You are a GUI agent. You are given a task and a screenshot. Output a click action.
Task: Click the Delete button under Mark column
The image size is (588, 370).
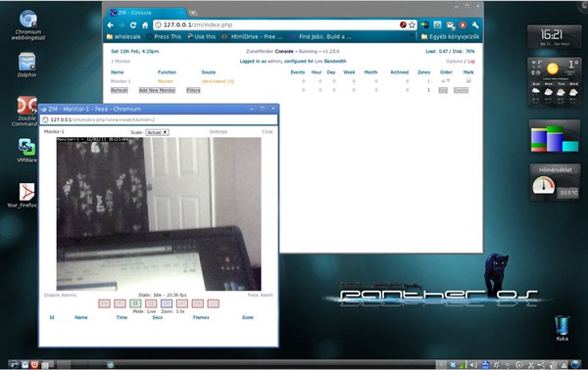click(461, 90)
